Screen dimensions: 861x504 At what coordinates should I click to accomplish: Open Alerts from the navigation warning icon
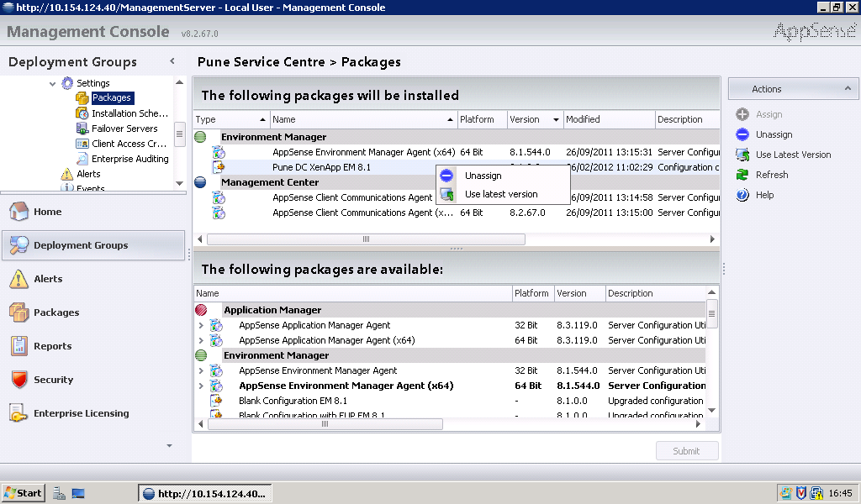pyautogui.click(x=19, y=279)
